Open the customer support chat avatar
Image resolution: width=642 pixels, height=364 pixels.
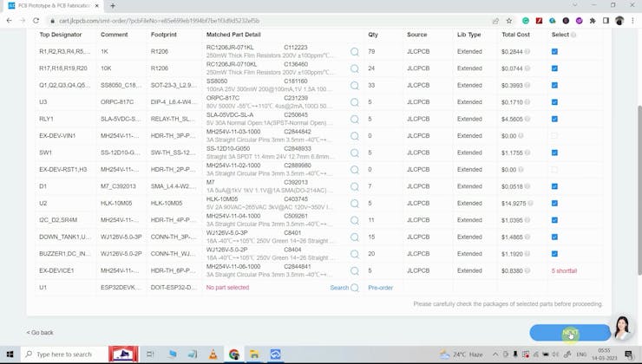coord(621,328)
